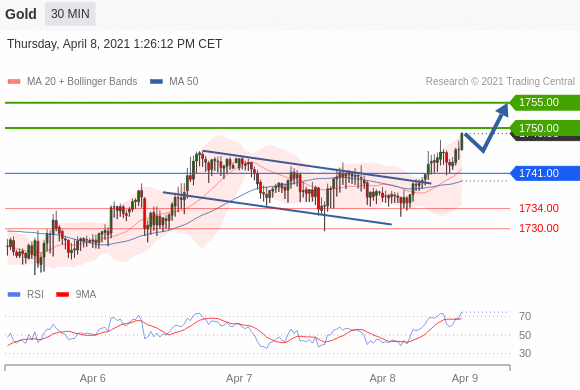This screenshot has width=580, height=390.
Task: Click the 30 MIN timeframe button
Action: tap(70, 14)
